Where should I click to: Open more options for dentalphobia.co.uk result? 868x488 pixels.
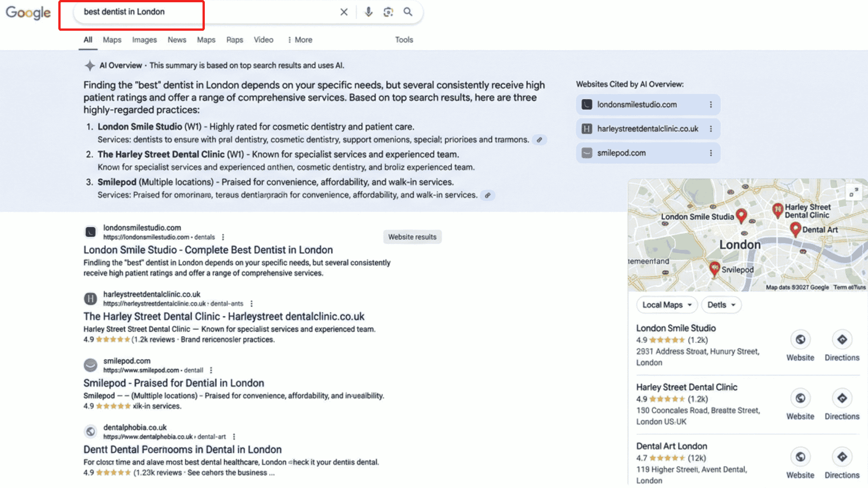pos(234,436)
